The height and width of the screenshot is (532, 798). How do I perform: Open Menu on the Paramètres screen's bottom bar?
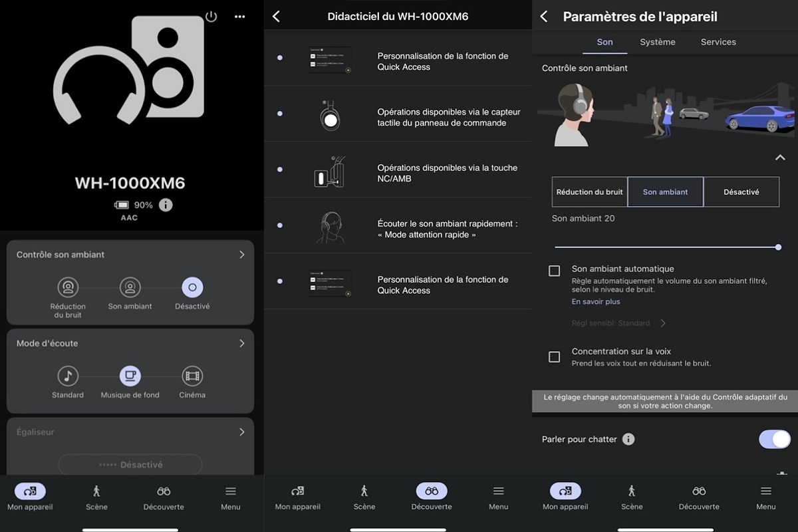tap(766, 496)
